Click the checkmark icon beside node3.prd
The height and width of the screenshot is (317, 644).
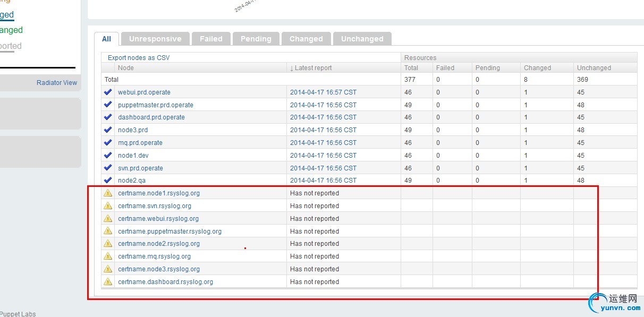(108, 130)
